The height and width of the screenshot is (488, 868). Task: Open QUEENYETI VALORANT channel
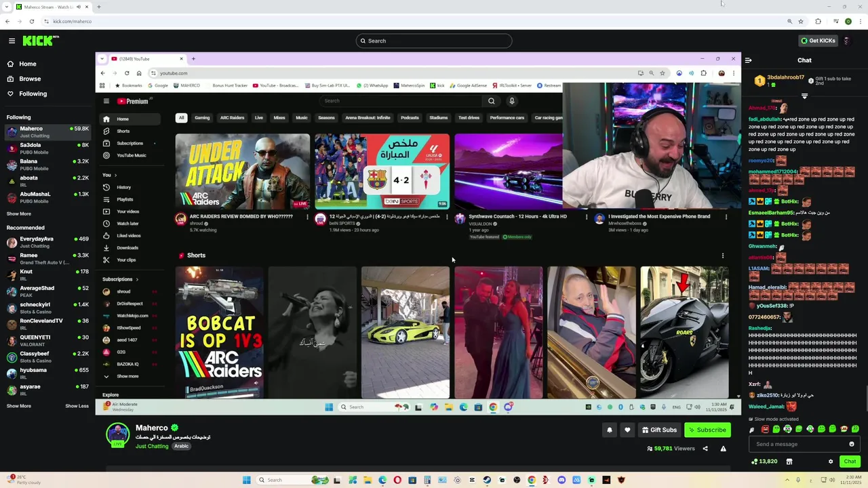click(47, 340)
